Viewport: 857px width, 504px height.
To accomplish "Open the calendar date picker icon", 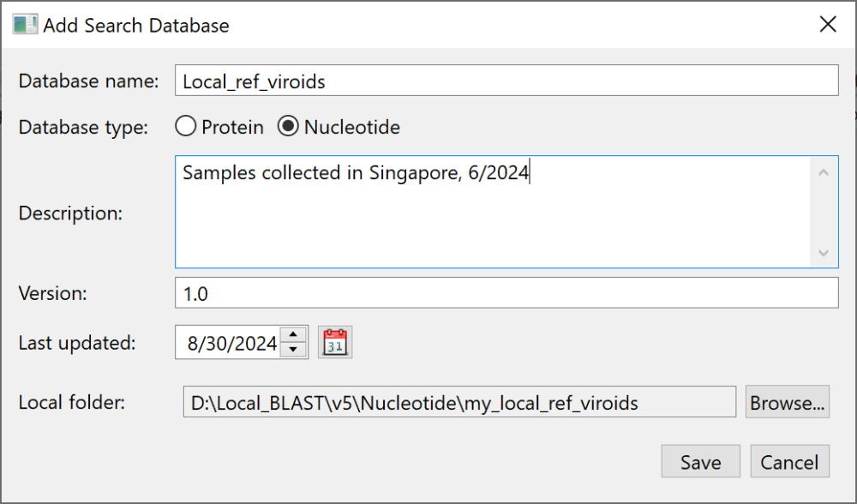I will 335,342.
